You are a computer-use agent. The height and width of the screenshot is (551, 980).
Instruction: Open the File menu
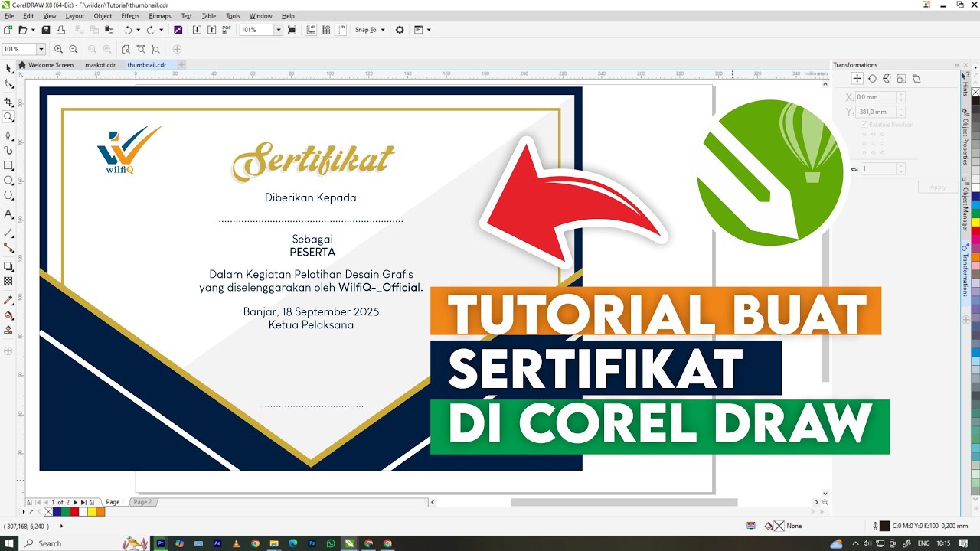pos(9,16)
